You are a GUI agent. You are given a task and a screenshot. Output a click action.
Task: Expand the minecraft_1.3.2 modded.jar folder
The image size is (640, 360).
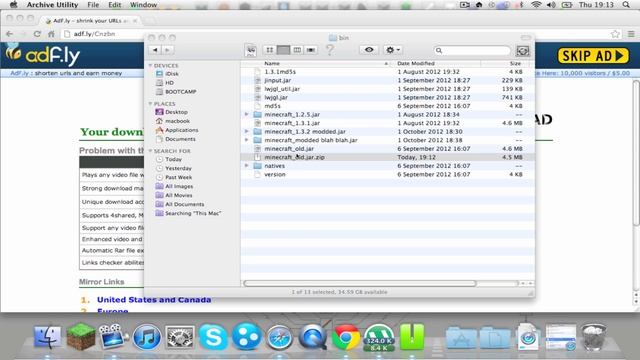247,132
